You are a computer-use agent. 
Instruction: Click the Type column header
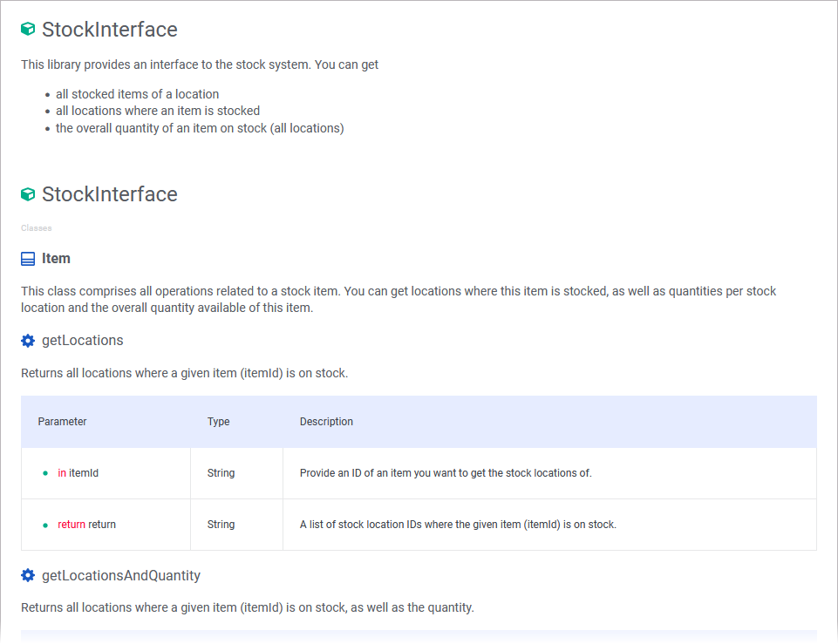pos(218,421)
